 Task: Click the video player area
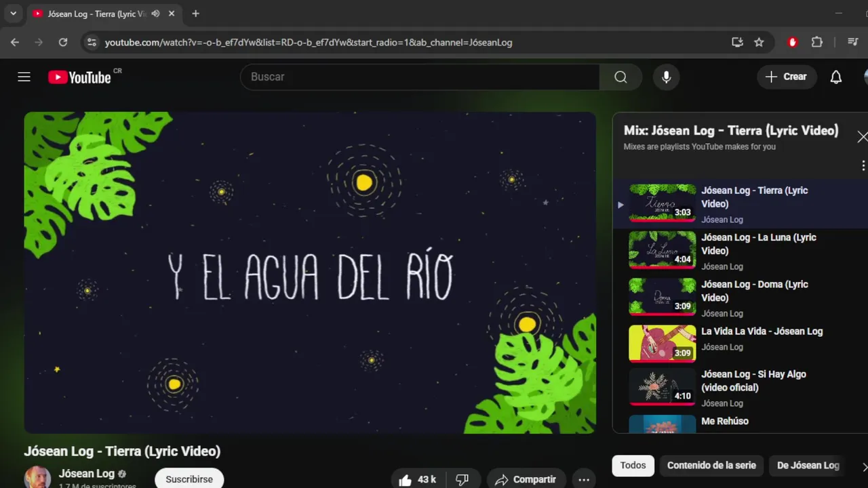click(x=310, y=272)
